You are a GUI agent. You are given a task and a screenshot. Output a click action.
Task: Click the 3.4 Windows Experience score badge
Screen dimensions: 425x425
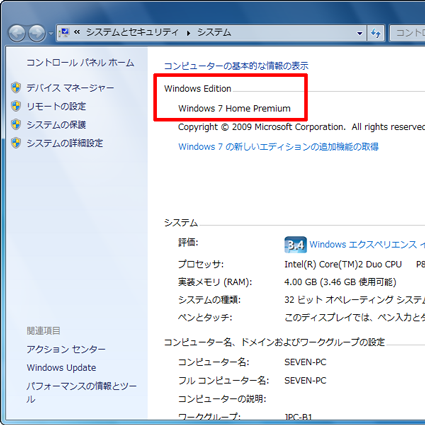pos(295,245)
